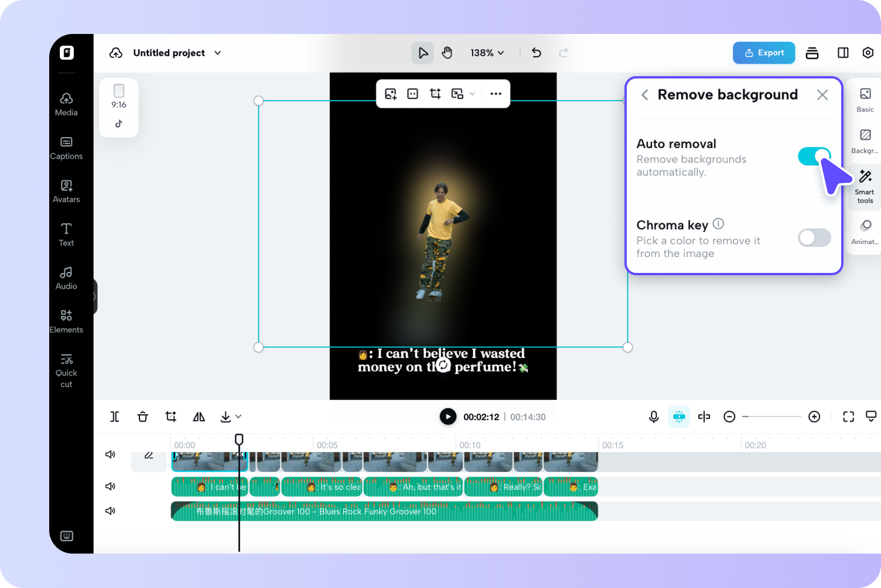Zoom out the timeline
This screenshot has height=588, width=881.
click(x=729, y=416)
